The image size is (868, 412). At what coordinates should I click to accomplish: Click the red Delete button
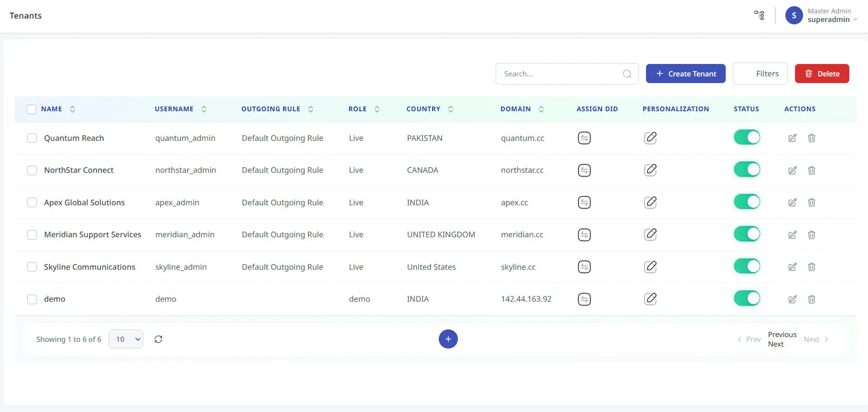coord(822,74)
